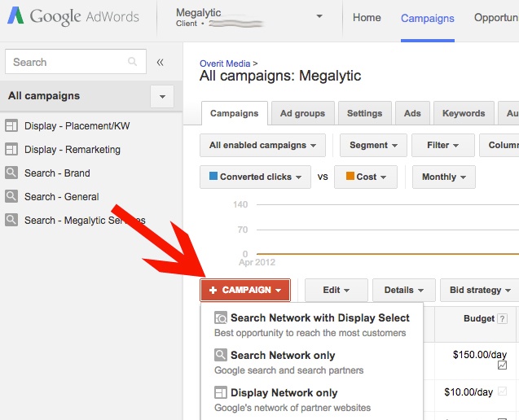Click the chart icon under $150.00/day budget

coord(502,365)
